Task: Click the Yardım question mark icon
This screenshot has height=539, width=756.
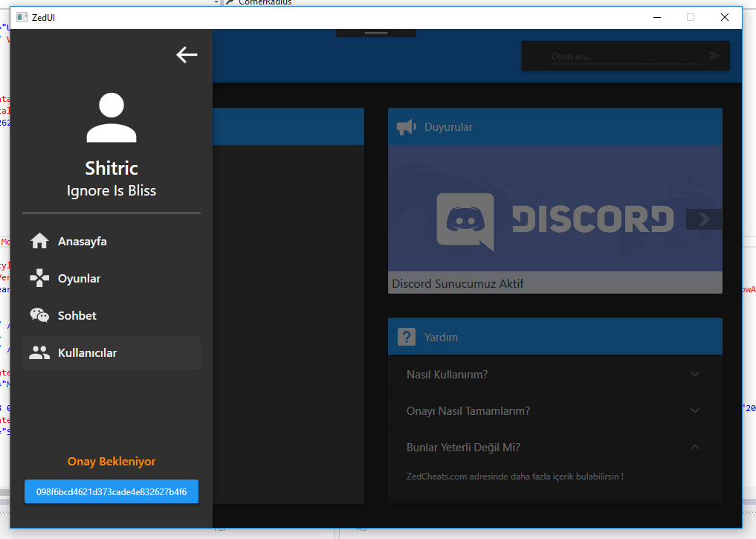Action: point(407,337)
